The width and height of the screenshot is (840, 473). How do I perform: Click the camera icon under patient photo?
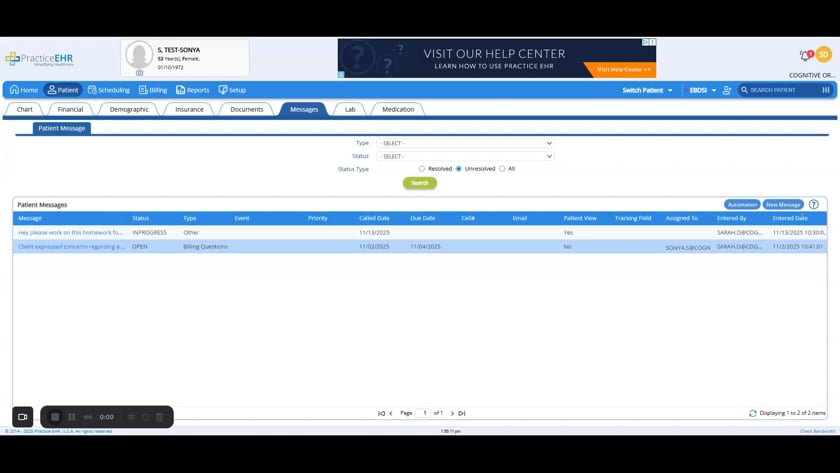(x=139, y=73)
